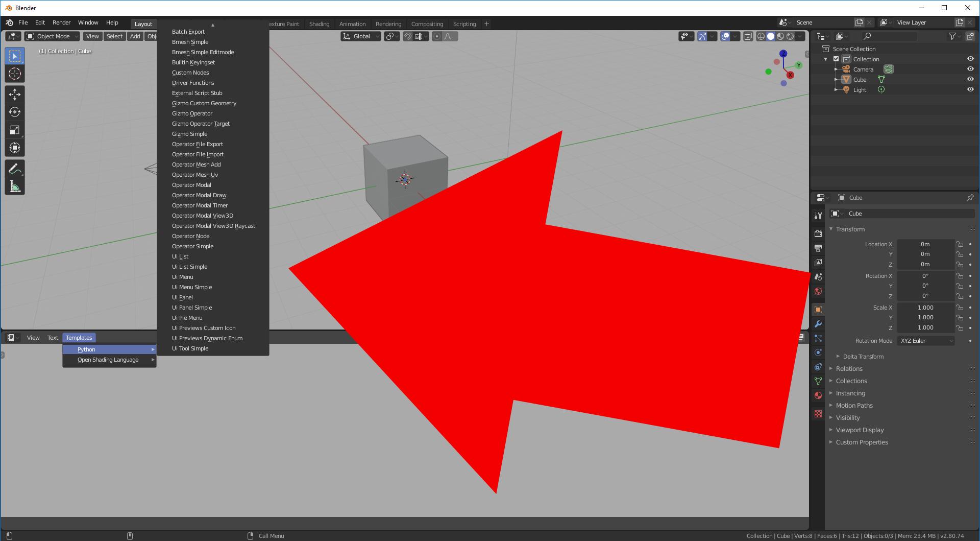
Task: Open the Text menu in the text editor
Action: 53,338
